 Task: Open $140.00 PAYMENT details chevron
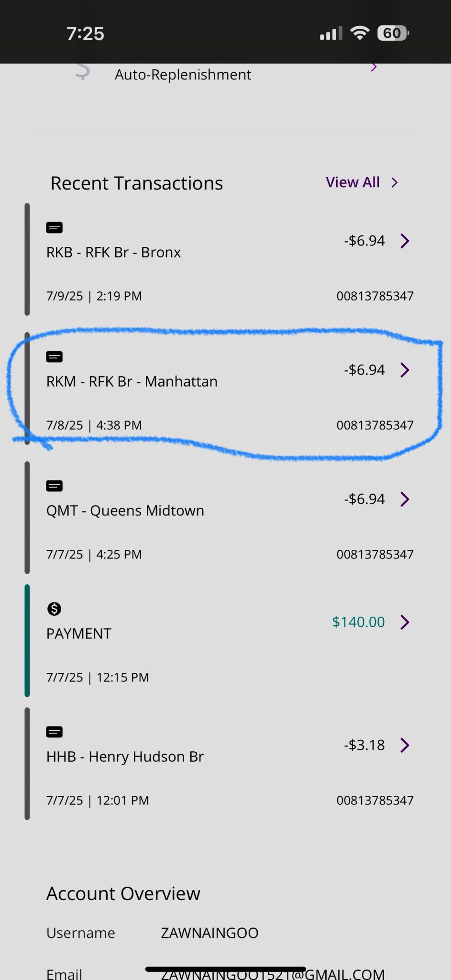pyautogui.click(x=405, y=622)
